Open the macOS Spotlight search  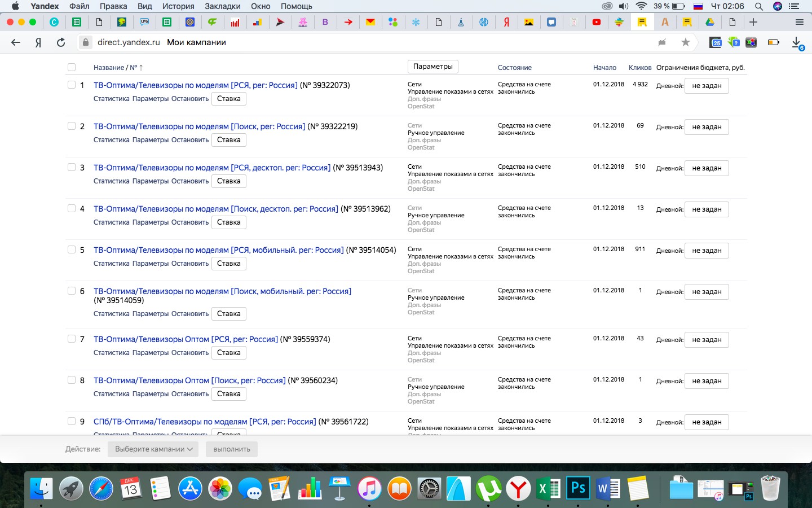tap(759, 6)
